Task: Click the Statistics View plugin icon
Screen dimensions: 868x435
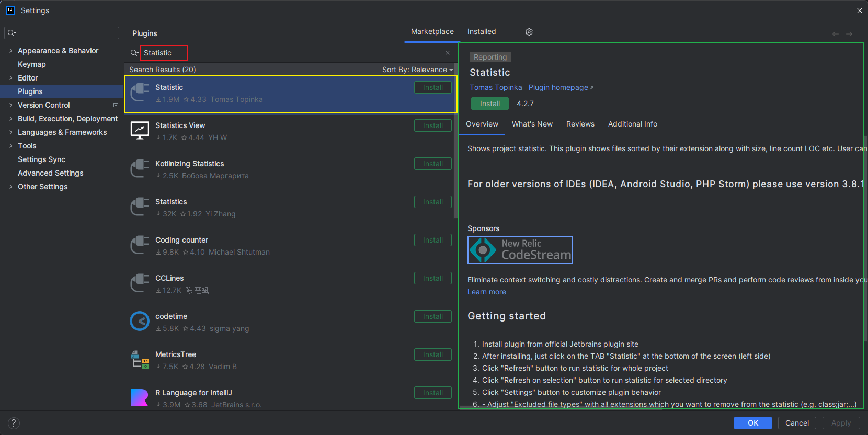Action: (140, 131)
